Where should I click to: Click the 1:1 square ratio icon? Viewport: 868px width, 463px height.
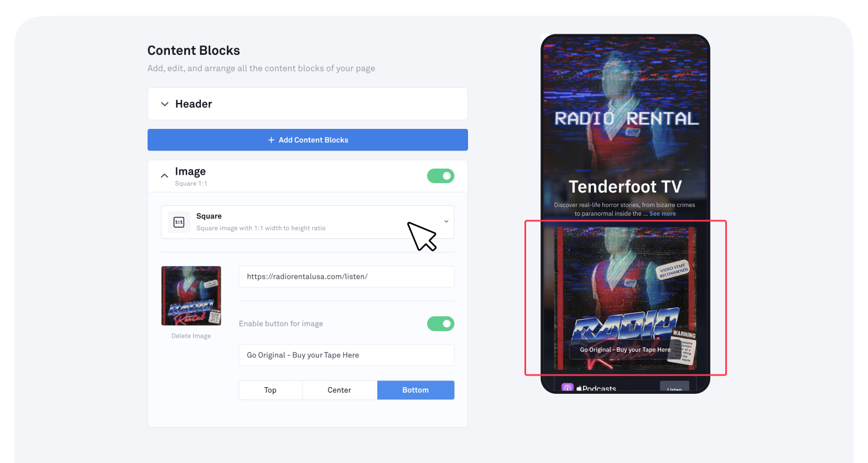pyautogui.click(x=179, y=222)
